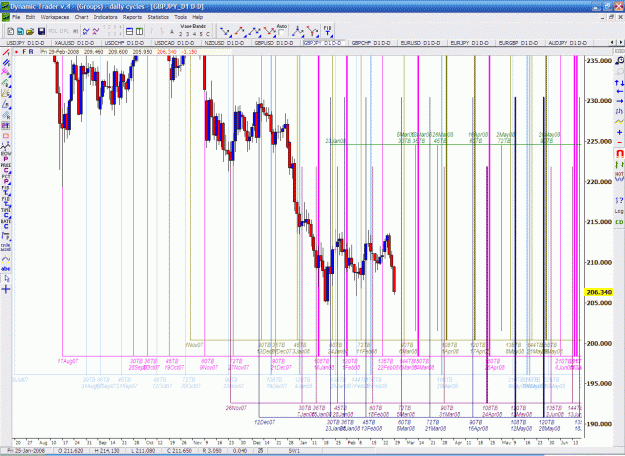Click the blue R button near the date bar
The image size is (625, 456).
point(31,52)
